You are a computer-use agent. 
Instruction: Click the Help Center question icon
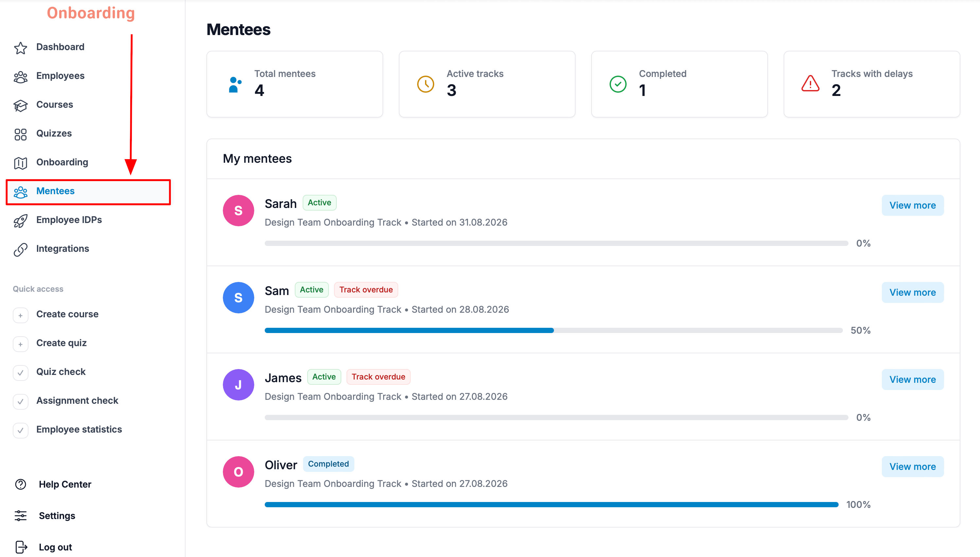[x=21, y=484]
